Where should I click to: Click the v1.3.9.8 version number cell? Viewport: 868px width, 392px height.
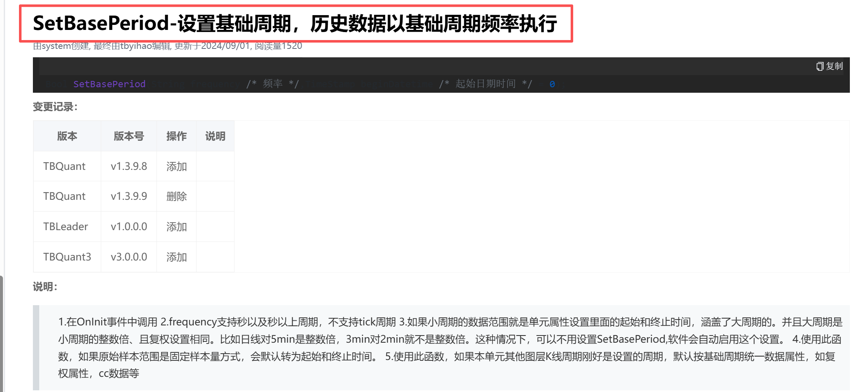click(x=129, y=166)
